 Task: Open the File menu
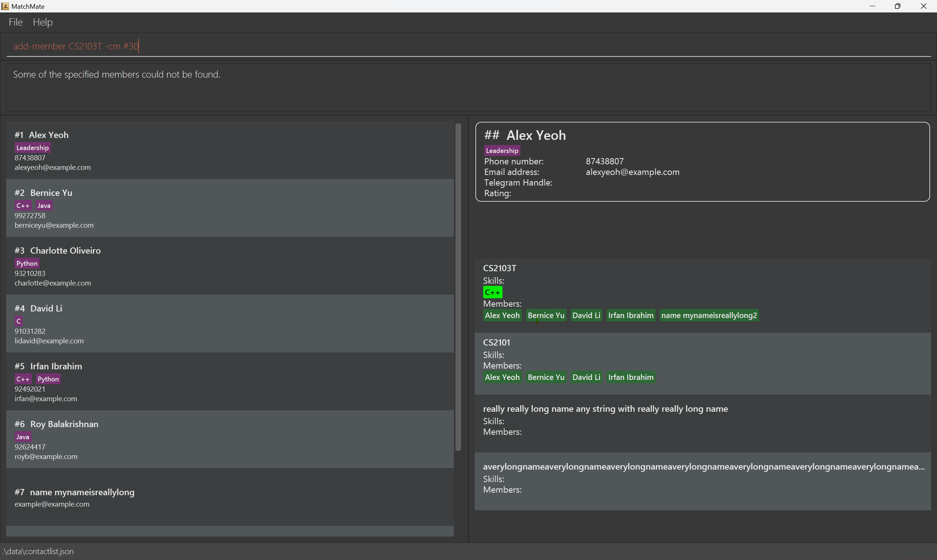pos(15,22)
